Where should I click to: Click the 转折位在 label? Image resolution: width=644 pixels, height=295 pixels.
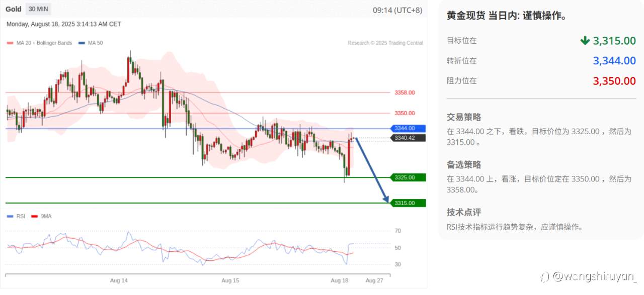461,61
